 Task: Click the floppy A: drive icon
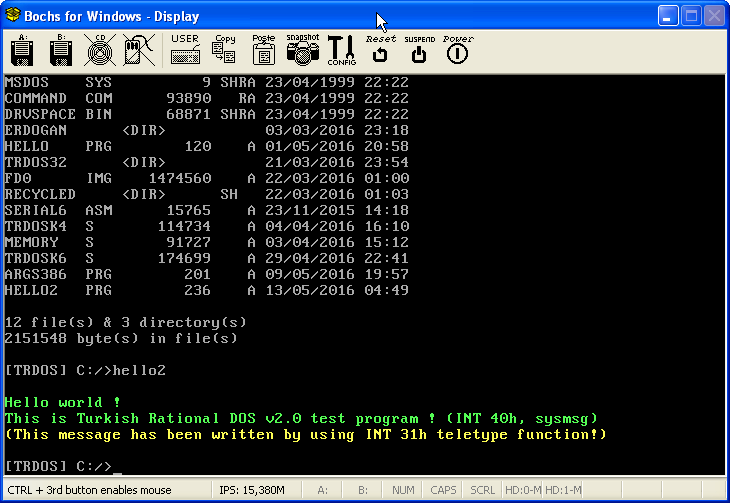22,50
